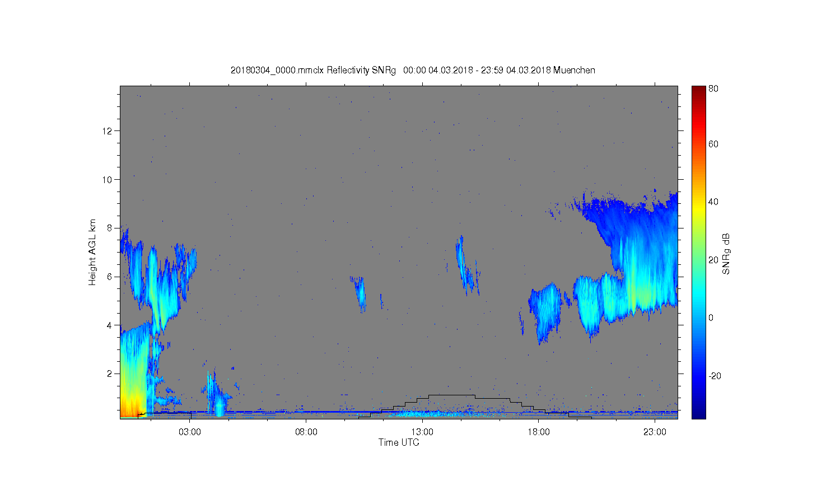This screenshot has width=840, height=504.
Task: Click the plot title mentioning Muenchen
Action: point(413,70)
